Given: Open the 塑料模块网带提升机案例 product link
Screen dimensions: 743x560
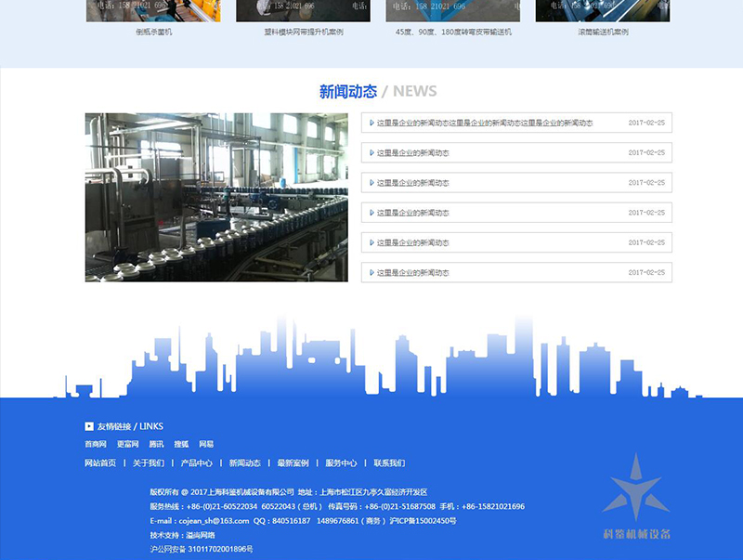Looking at the screenshot, I should pos(303,32).
